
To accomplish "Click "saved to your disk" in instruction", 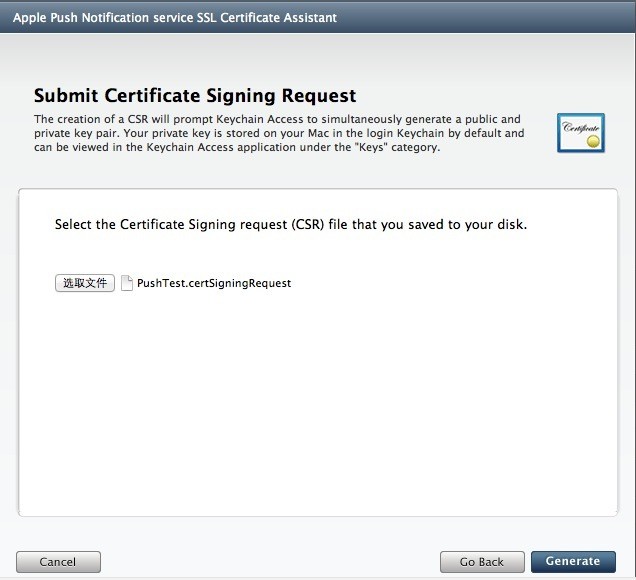I will [x=467, y=224].
